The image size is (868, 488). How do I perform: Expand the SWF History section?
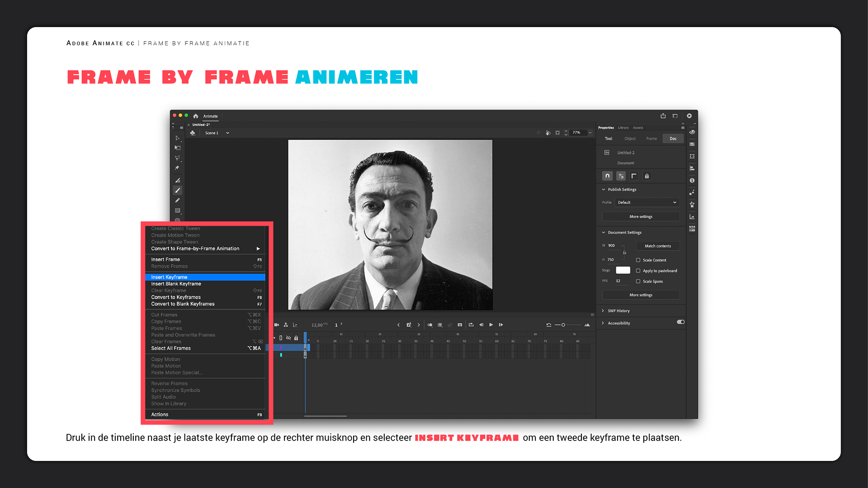click(x=618, y=311)
